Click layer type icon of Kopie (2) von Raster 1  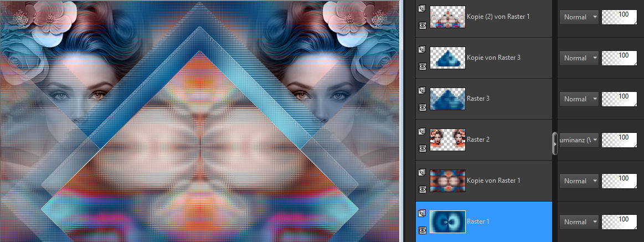(422, 8)
